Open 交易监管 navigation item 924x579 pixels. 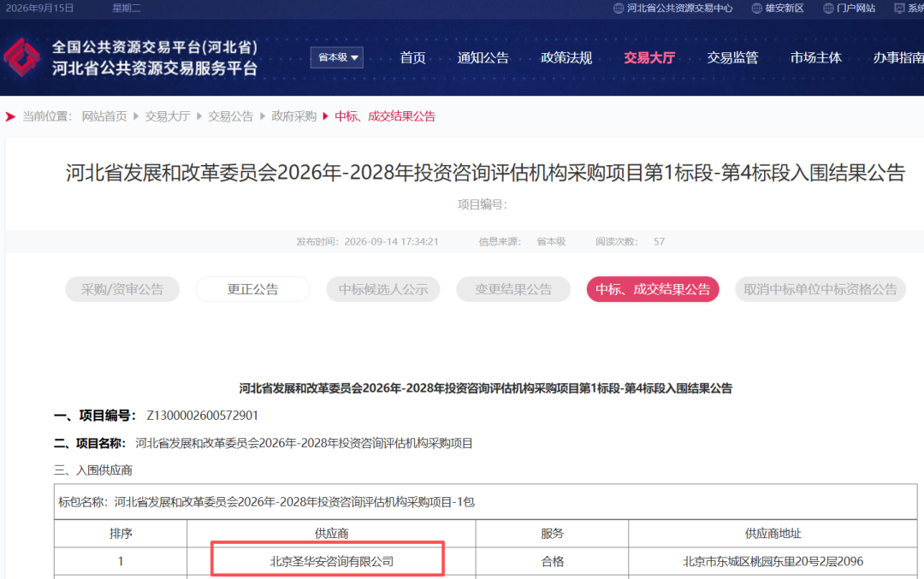click(x=732, y=57)
